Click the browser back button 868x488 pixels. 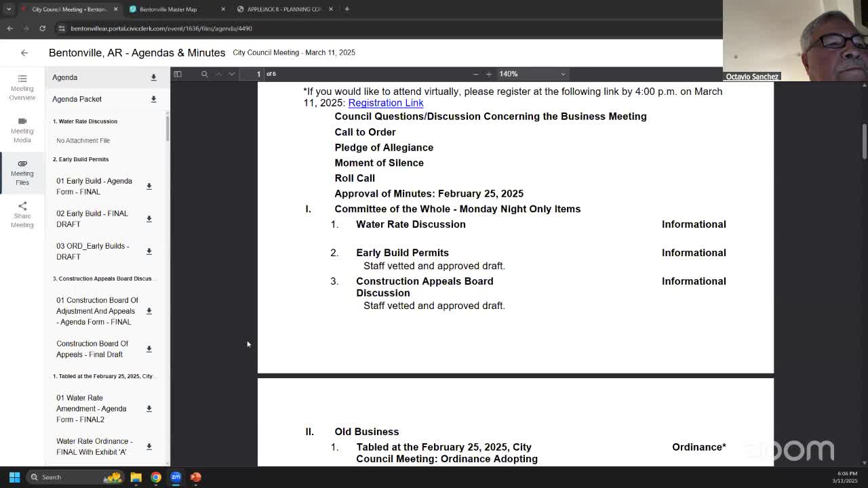pyautogui.click(x=9, y=28)
